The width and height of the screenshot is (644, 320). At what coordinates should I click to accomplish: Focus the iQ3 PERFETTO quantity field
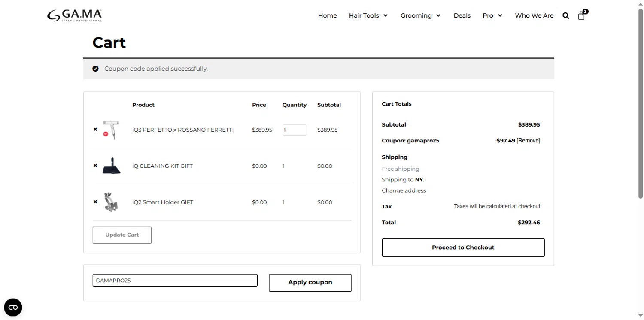294,130
